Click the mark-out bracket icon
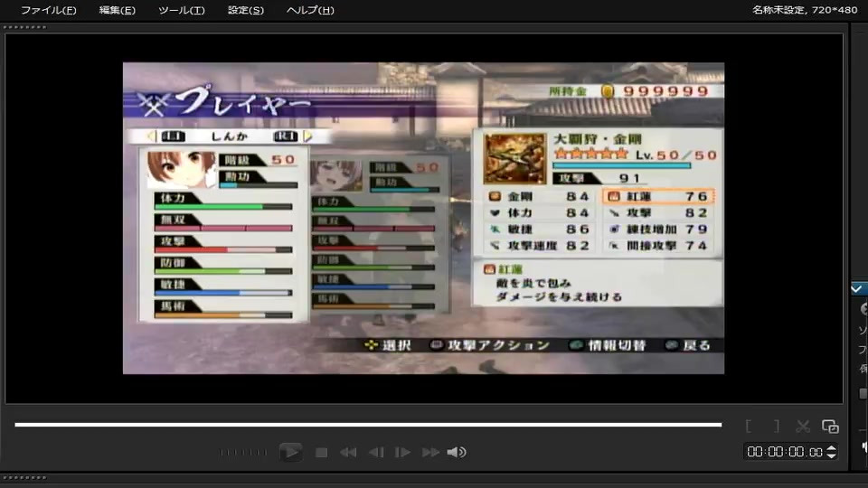 pos(777,426)
